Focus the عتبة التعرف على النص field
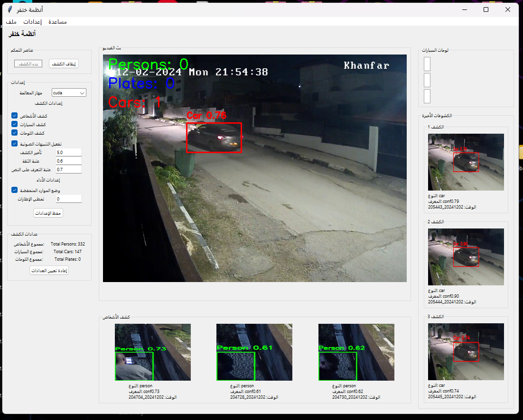 point(69,170)
